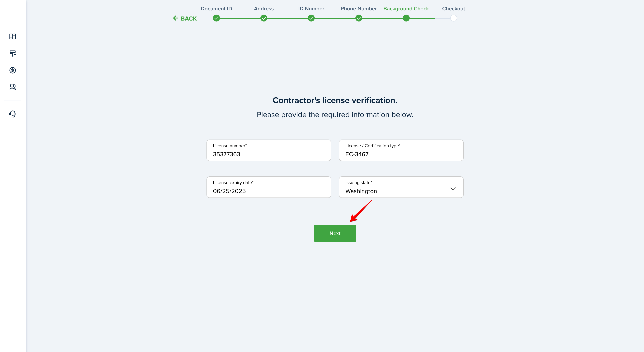The height and width of the screenshot is (352, 644).
Task: Select the Phone Number step checkmark
Action: 359,18
